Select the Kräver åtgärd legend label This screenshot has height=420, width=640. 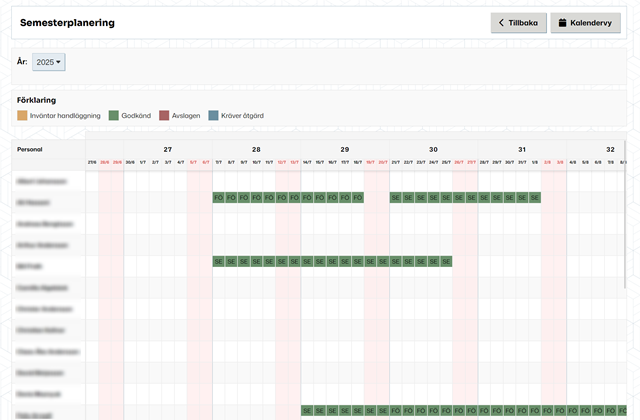pos(242,116)
